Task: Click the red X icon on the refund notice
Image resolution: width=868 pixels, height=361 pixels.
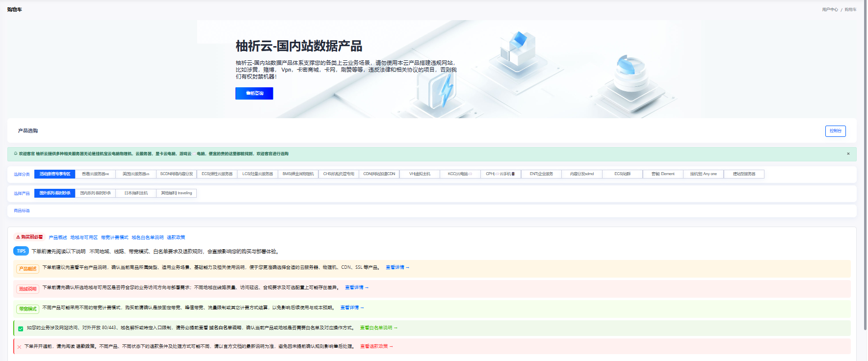Action: (x=19, y=347)
